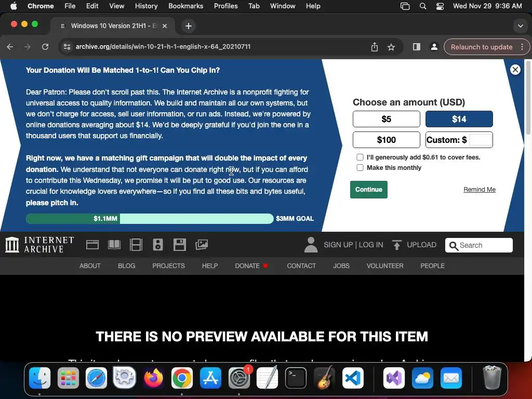Open Chrome three-dot menu
The width and height of the screenshot is (532, 399).
pyautogui.click(x=522, y=47)
